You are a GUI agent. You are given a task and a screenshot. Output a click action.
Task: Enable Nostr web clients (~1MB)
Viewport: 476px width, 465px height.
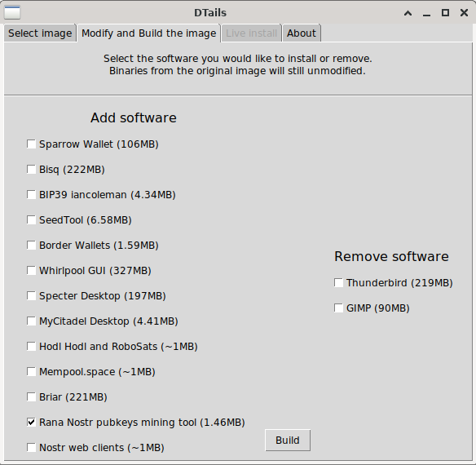(31, 448)
